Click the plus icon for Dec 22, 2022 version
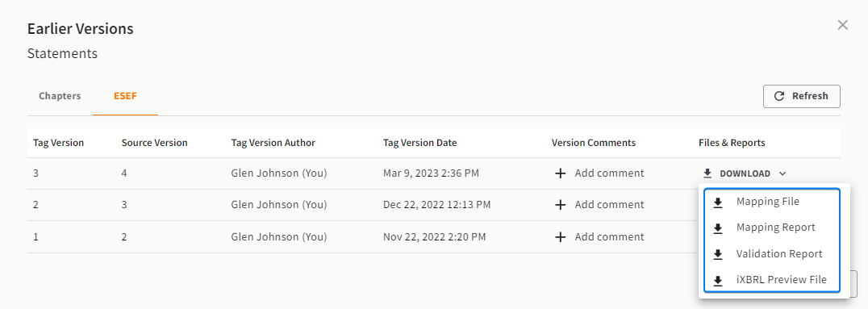Image resolution: width=868 pixels, height=309 pixels. click(560, 205)
